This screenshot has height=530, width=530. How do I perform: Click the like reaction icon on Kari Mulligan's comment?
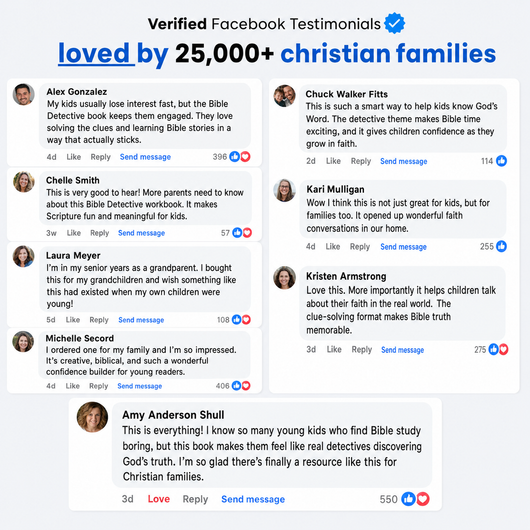[x=501, y=246]
